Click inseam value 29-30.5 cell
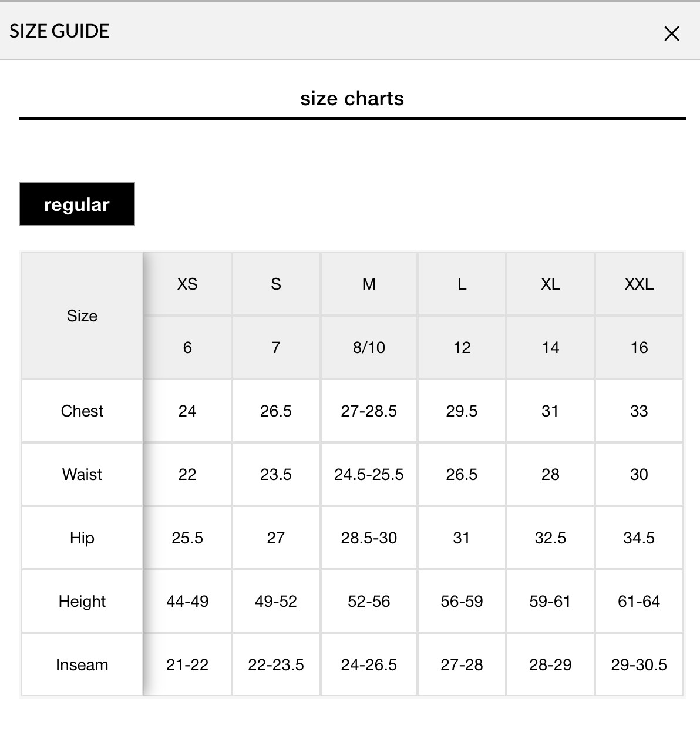This screenshot has height=732, width=700. (639, 664)
